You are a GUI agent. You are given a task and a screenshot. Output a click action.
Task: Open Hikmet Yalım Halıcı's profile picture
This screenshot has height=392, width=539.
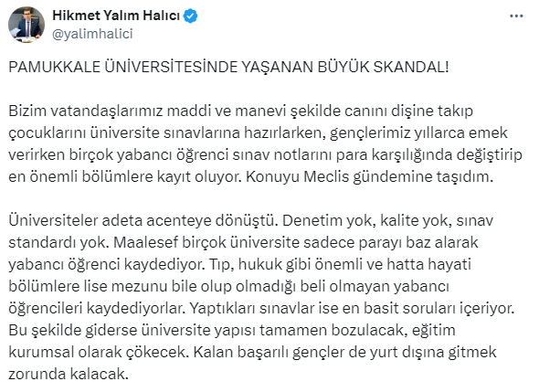click(26, 25)
